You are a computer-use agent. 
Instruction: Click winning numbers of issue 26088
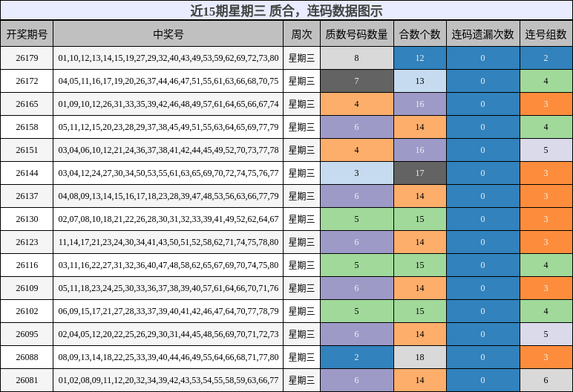click(x=168, y=357)
